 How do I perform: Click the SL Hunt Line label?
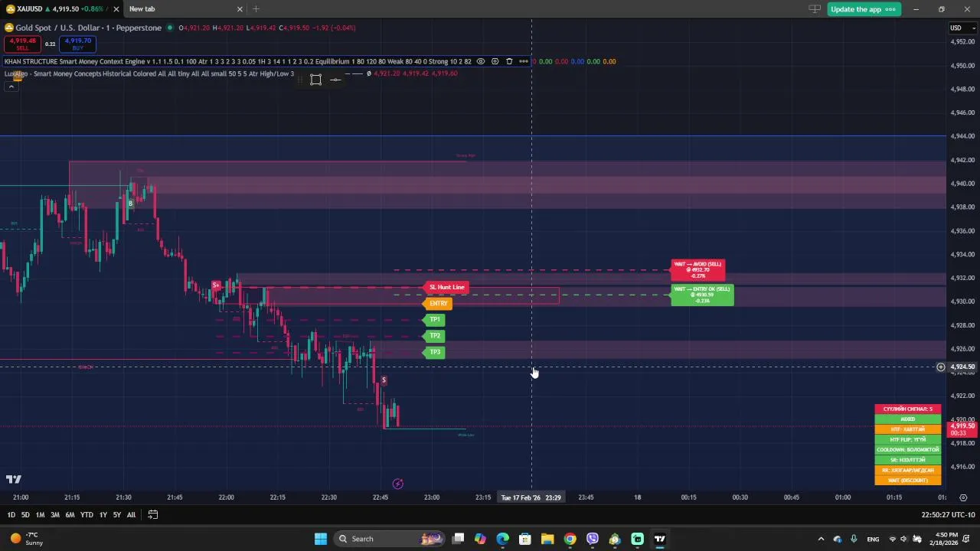[x=446, y=288]
